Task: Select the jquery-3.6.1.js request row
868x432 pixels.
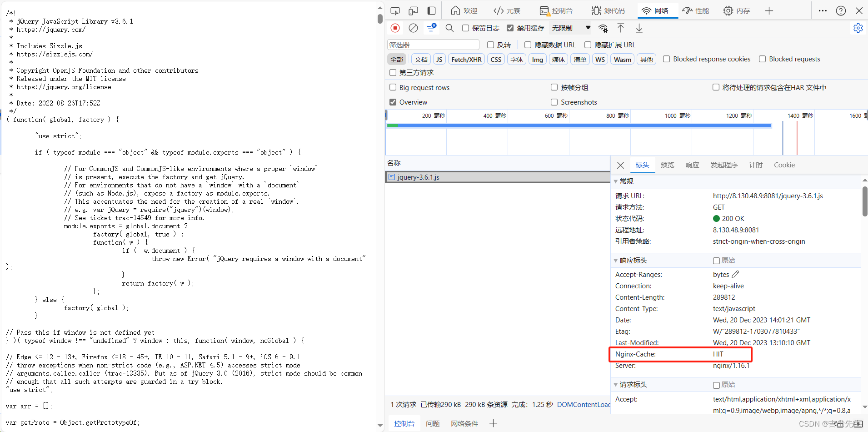Action: point(498,177)
